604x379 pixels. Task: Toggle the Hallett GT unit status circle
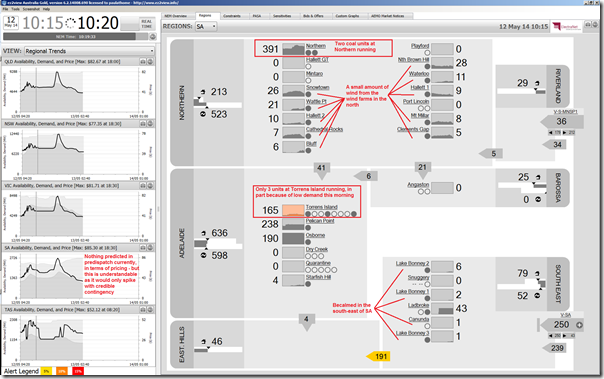click(308, 67)
